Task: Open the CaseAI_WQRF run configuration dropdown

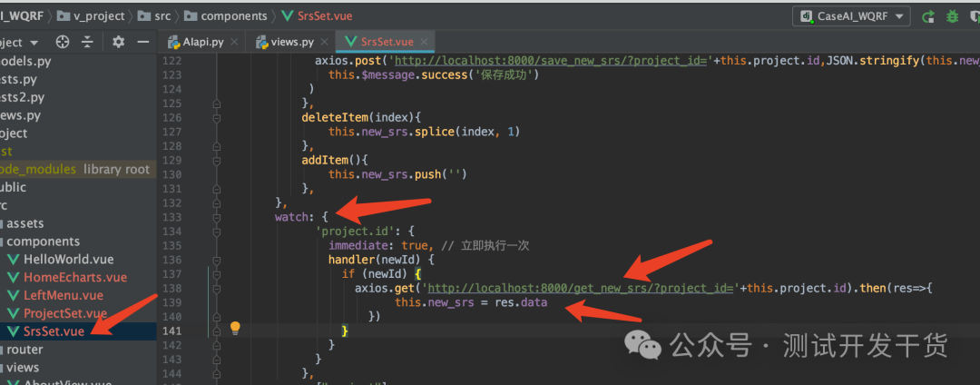Action: [x=851, y=16]
